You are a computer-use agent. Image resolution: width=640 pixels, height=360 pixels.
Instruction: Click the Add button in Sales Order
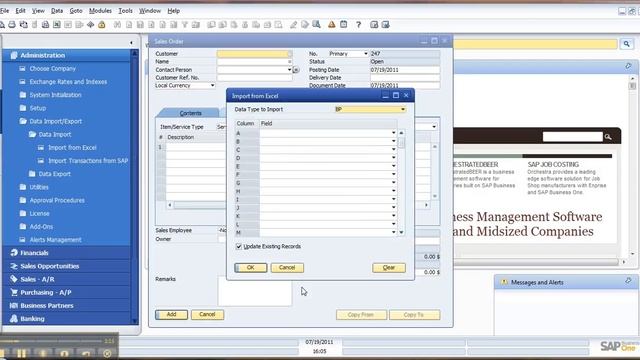171,315
